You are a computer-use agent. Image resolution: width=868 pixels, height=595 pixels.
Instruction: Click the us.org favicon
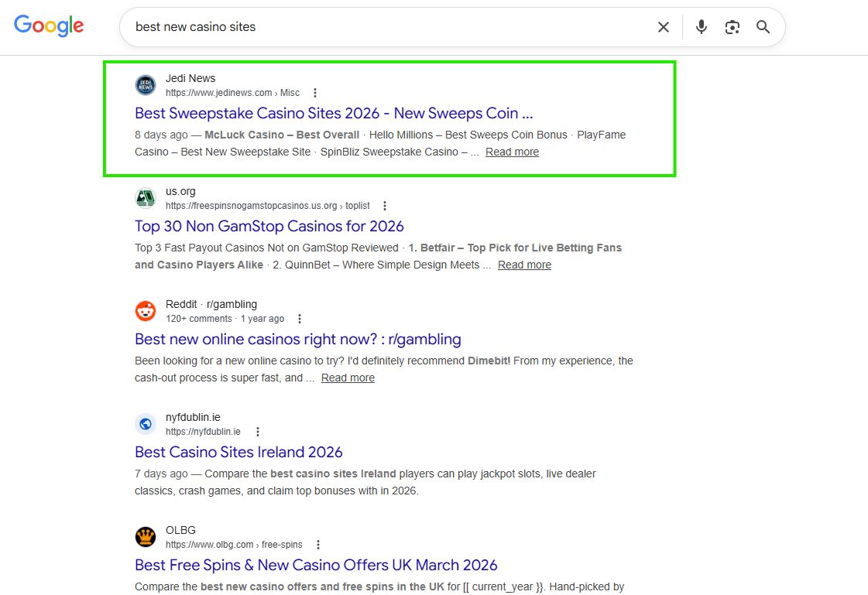pos(146,198)
